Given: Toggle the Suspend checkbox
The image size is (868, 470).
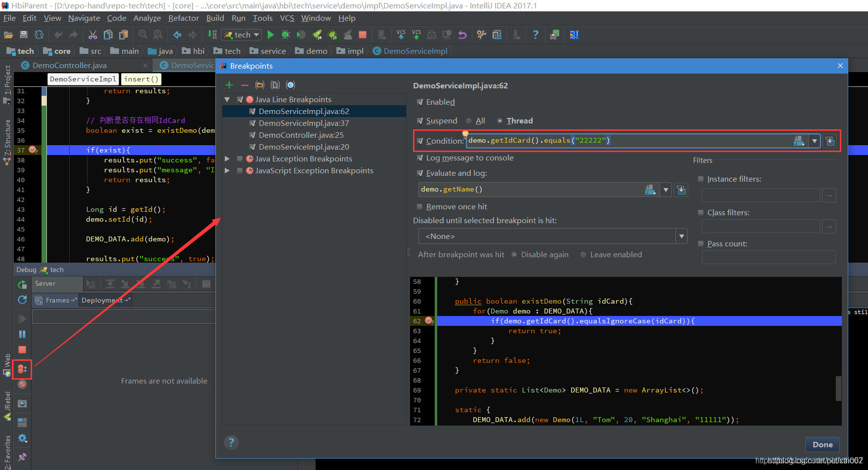Looking at the screenshot, I should point(420,121).
